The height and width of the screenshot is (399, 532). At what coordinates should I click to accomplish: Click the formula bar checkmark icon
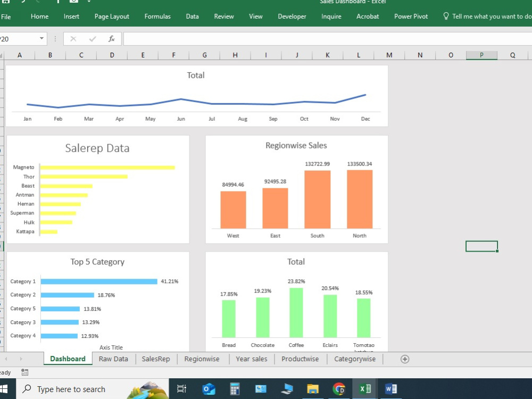pyautogui.click(x=92, y=39)
